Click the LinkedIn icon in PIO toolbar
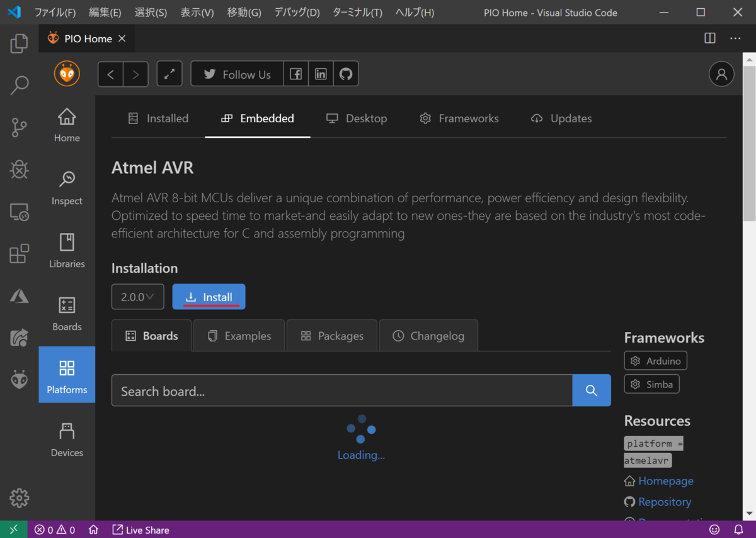This screenshot has height=538, width=756. (x=321, y=74)
